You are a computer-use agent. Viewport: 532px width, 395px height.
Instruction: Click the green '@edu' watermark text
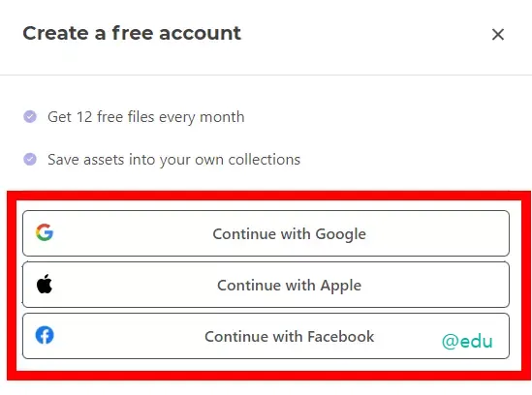(467, 341)
